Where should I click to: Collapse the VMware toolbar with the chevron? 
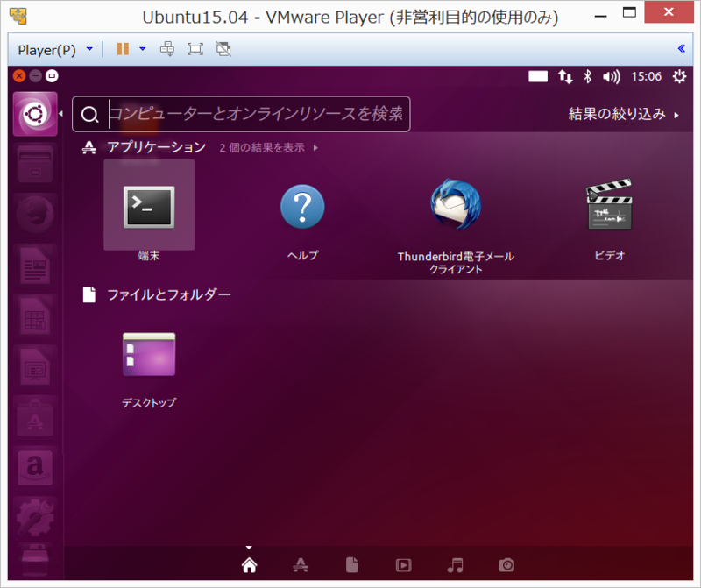682,49
